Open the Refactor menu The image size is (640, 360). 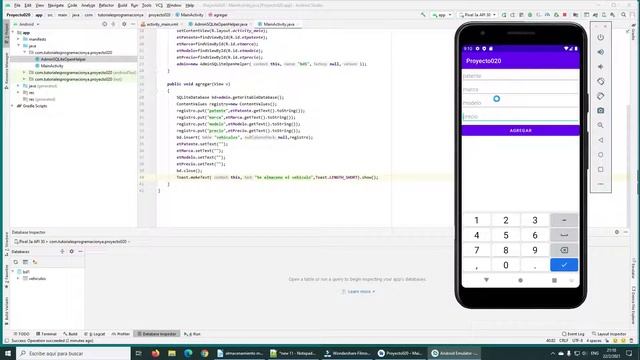click(x=106, y=5)
